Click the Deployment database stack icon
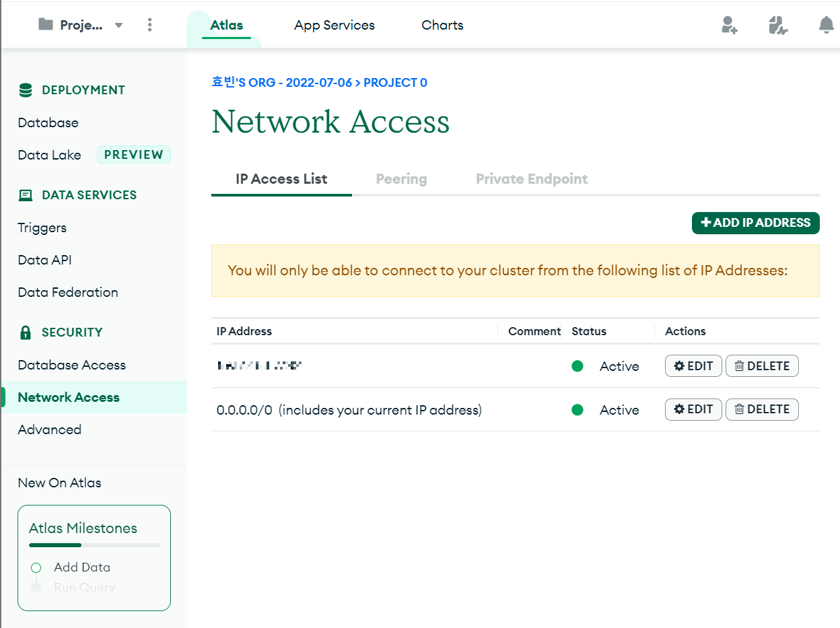The image size is (840, 628). pyautogui.click(x=26, y=90)
